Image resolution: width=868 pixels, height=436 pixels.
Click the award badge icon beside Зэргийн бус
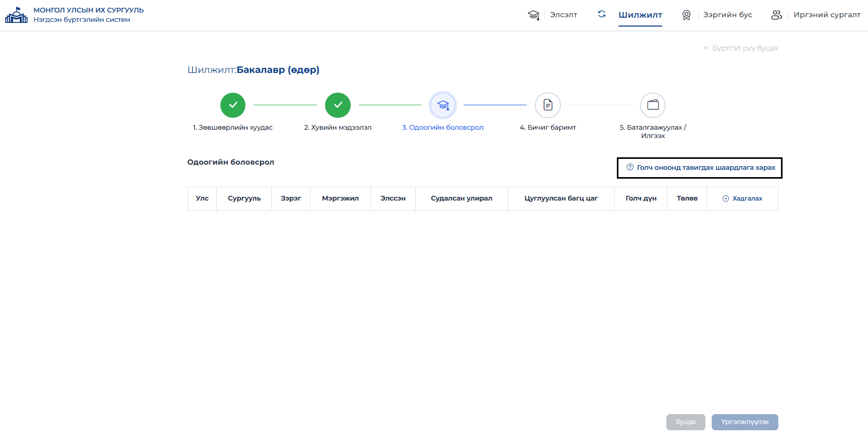[x=687, y=15]
